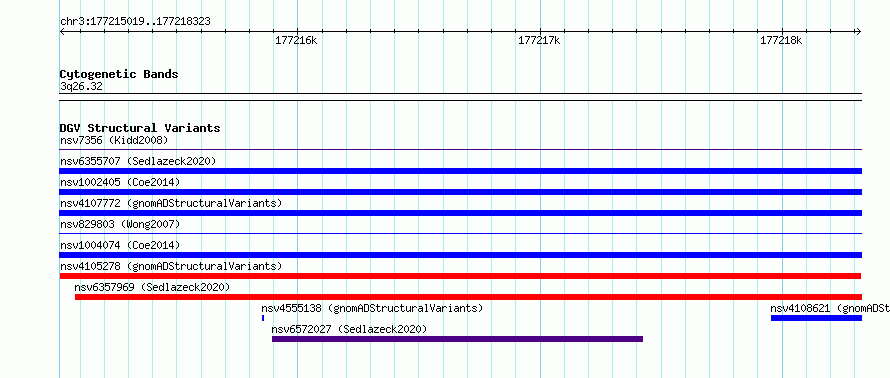This screenshot has width=890, height=378.
Task: Select the small nsv4555138 blue marker
Action: coord(263,318)
